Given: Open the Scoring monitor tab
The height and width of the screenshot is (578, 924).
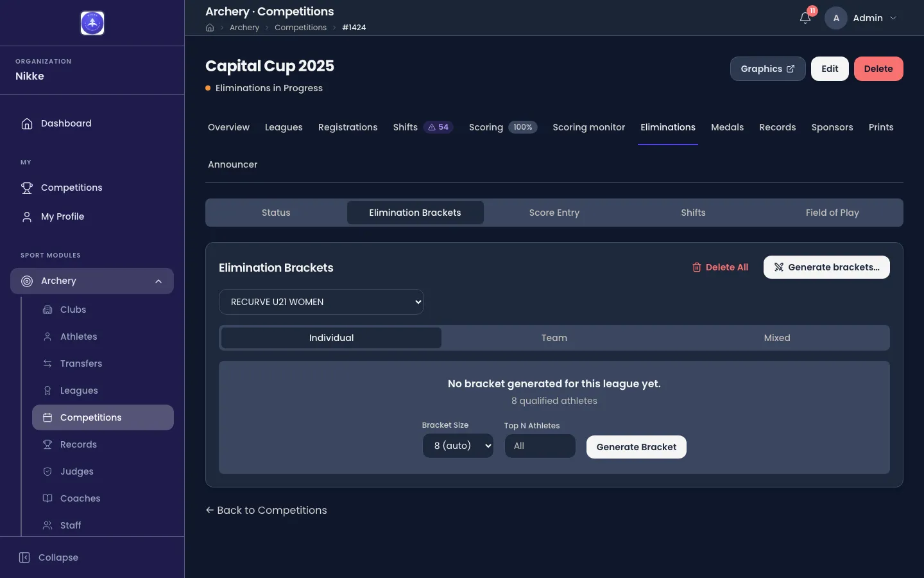Looking at the screenshot, I should point(589,127).
